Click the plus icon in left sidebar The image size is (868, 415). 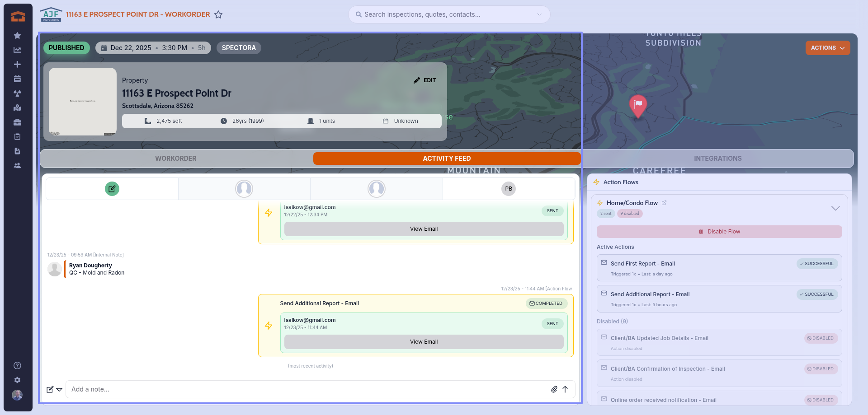coord(17,65)
